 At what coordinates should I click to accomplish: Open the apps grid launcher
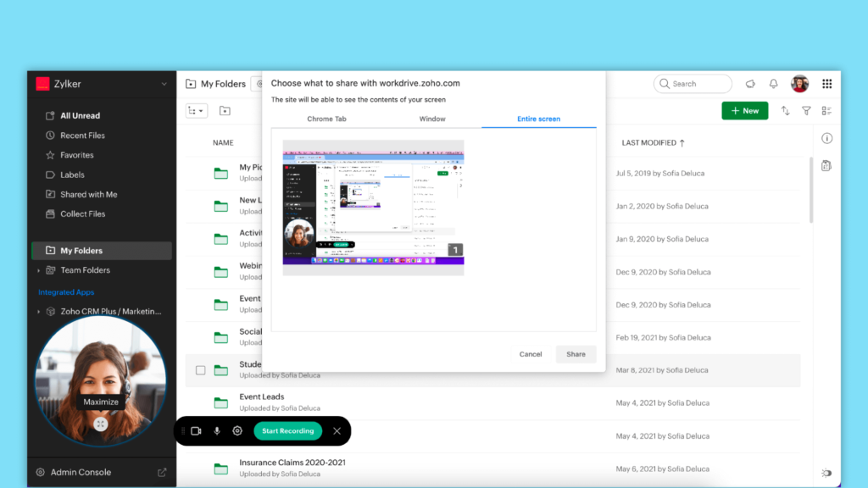point(826,84)
